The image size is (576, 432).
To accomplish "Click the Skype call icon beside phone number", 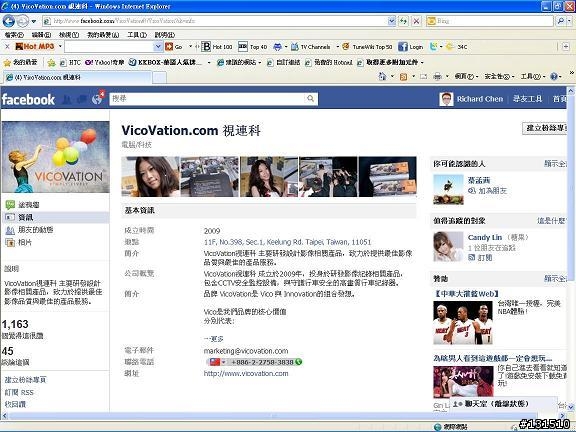I will click(x=299, y=362).
